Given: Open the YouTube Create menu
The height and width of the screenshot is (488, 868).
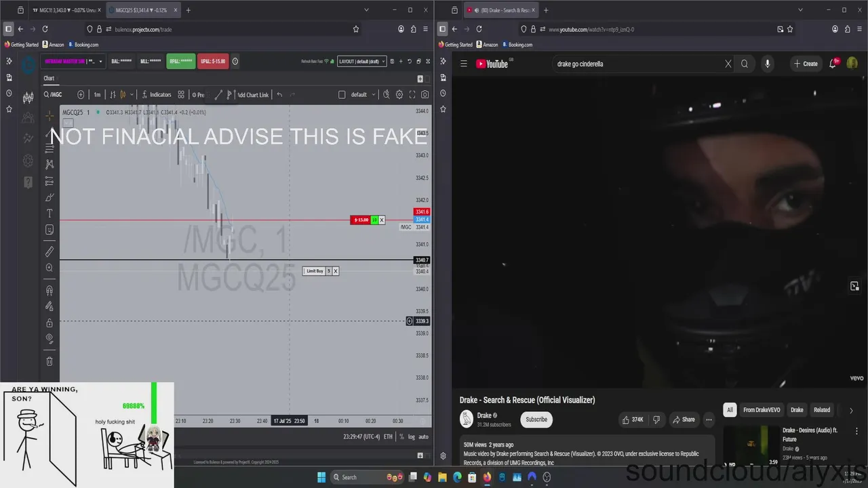Looking at the screenshot, I should click(806, 64).
